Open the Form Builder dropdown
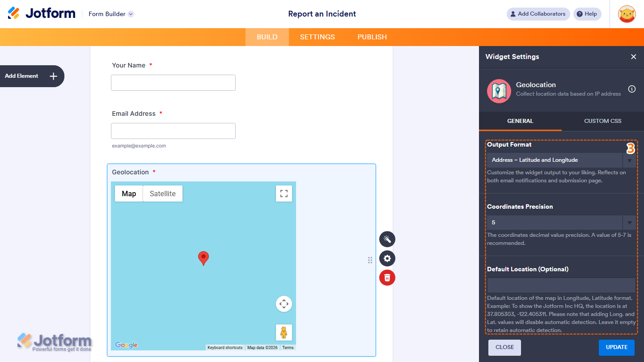This screenshot has width=644, height=362. tap(111, 14)
